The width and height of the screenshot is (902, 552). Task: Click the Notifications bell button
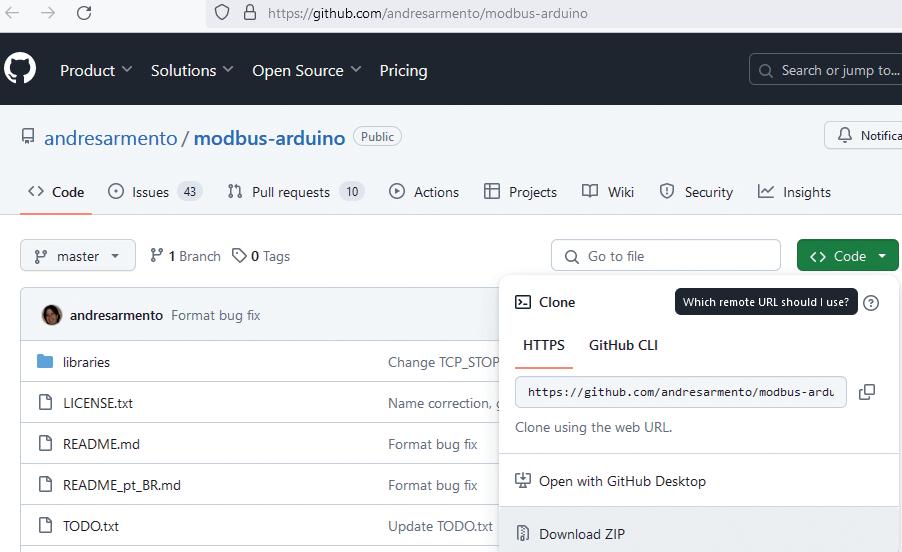[864, 135]
